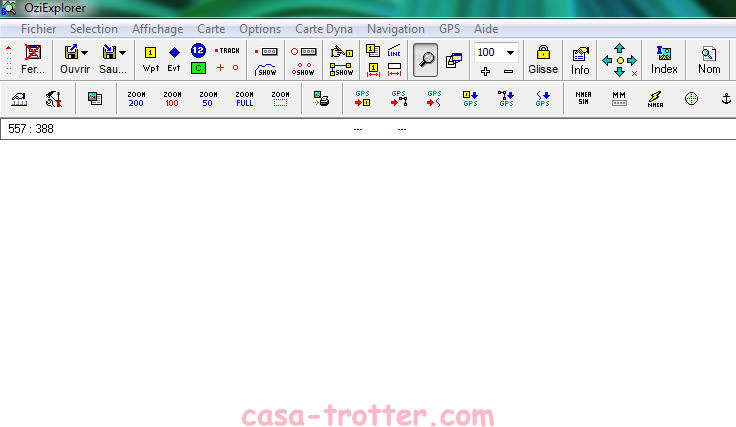Open the Carte Dyna menu
736x427 pixels.
pos(324,29)
